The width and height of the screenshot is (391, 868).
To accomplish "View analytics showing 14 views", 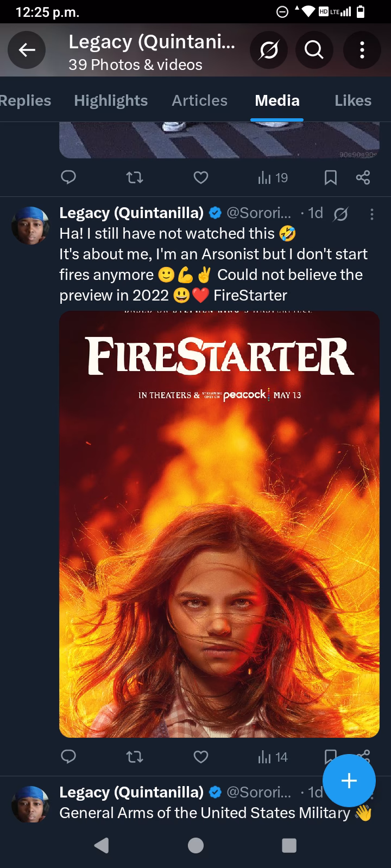I will point(273,757).
